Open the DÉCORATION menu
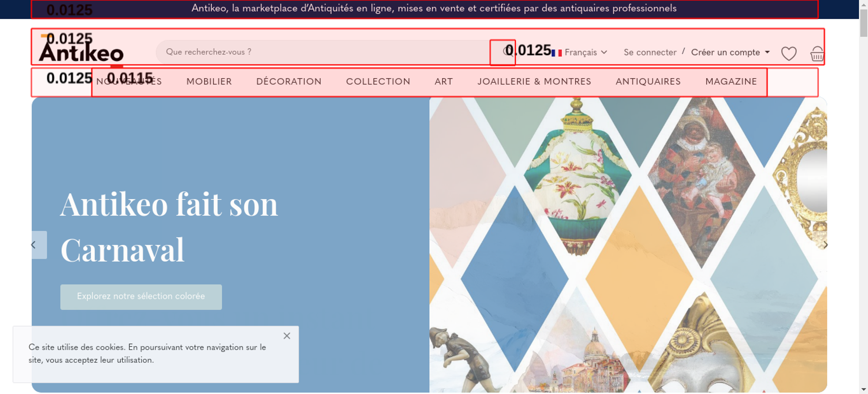Viewport: 868px width, 394px height. point(289,82)
